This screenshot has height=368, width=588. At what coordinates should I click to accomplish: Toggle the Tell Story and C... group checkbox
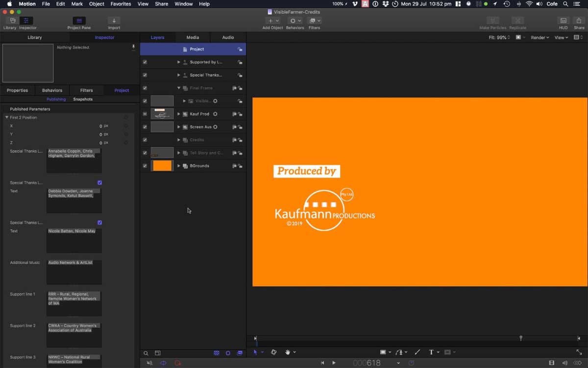(145, 153)
